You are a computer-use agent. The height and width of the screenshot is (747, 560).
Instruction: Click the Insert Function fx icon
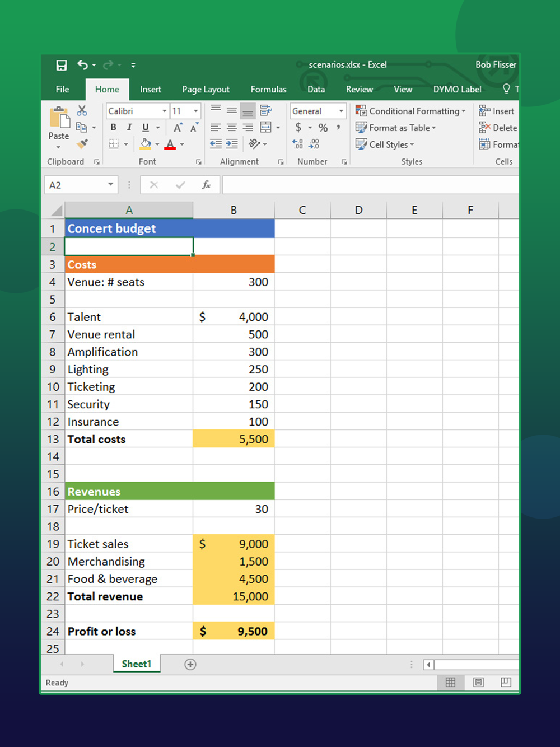tap(207, 185)
